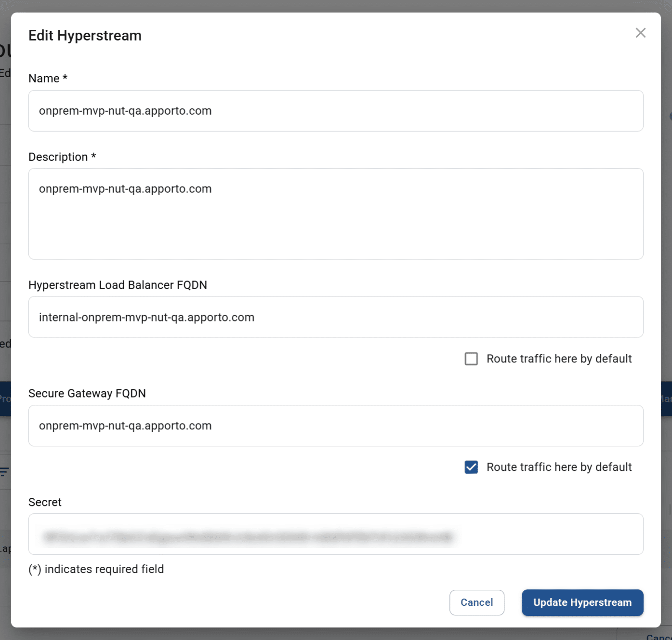Click the Hyperstream Load Balancer FQDN label
Image resolution: width=672 pixels, height=640 pixels.
(118, 285)
